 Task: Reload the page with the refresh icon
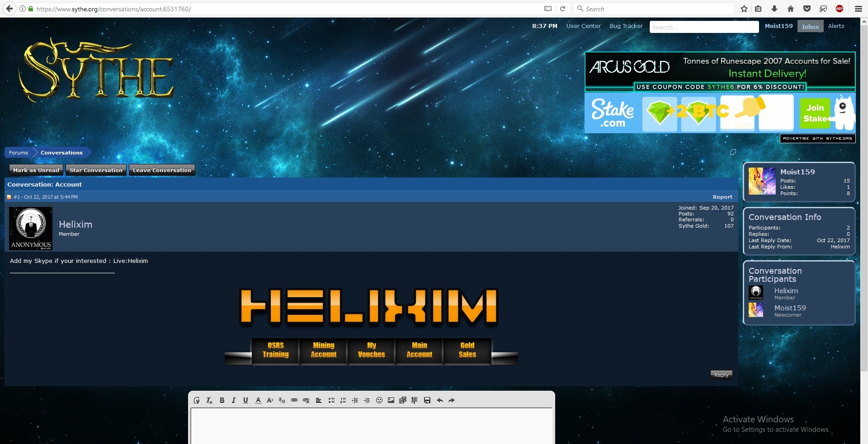pyautogui.click(x=562, y=9)
